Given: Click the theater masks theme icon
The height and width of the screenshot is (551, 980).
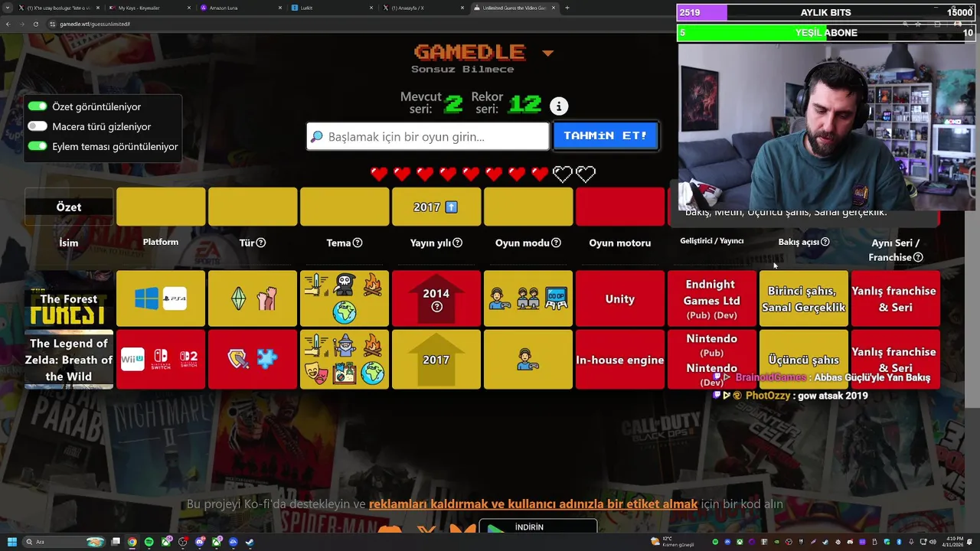Looking at the screenshot, I should (315, 373).
